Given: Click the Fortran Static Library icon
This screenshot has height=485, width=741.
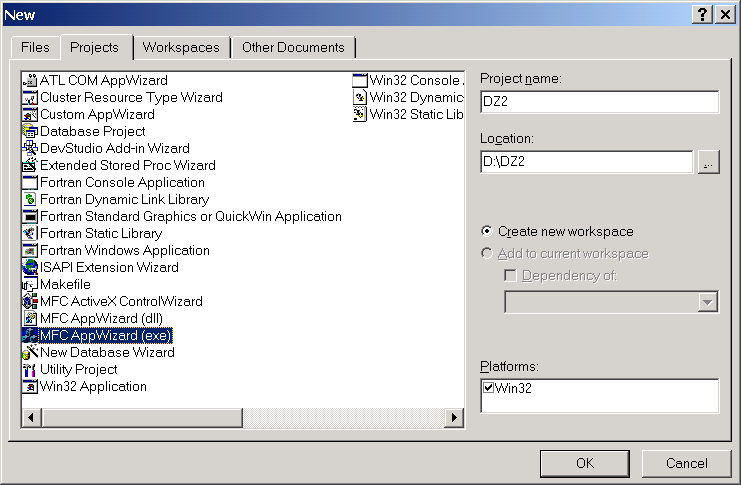Looking at the screenshot, I should click(x=30, y=234).
